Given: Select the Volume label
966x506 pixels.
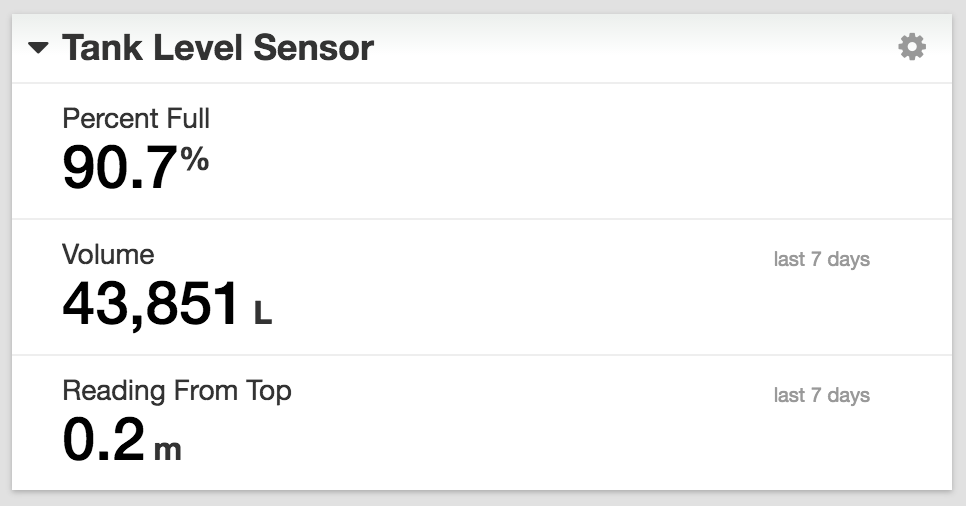Looking at the screenshot, I should point(108,254).
